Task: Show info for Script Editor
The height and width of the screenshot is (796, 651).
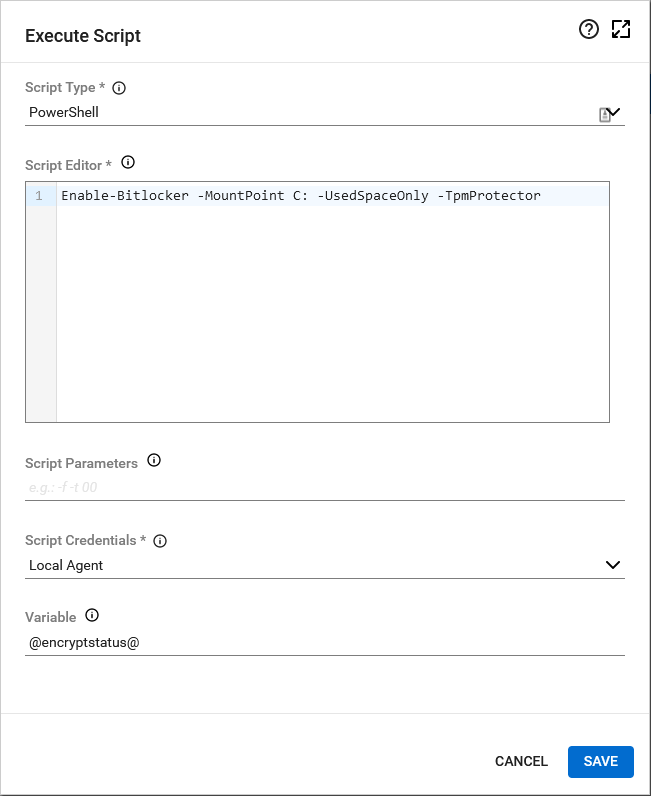Action: click(127, 163)
